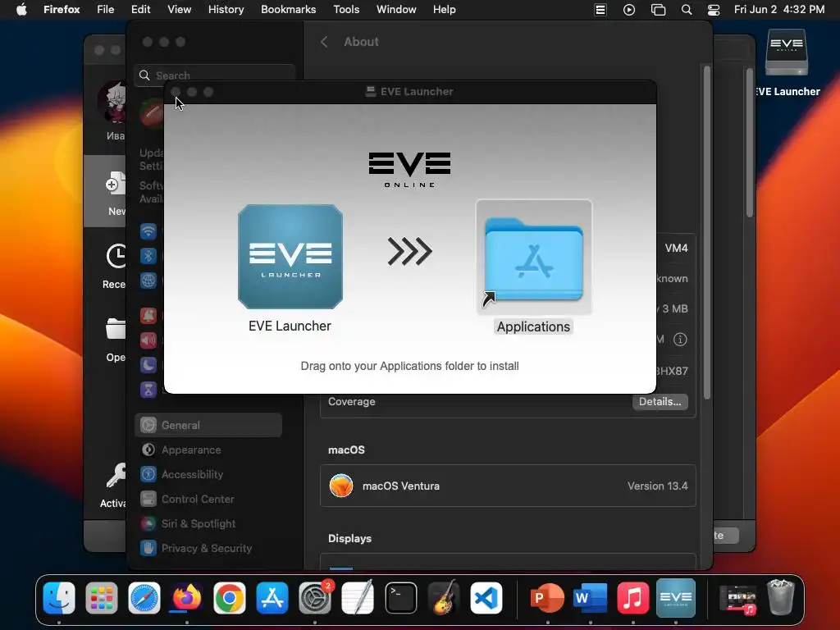Viewport: 840px width, 630px height.
Task: Open App Store from the Dock
Action: [x=272, y=598]
